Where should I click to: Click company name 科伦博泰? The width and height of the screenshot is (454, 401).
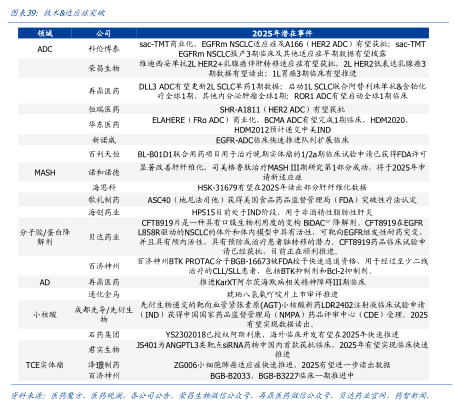click(104, 49)
